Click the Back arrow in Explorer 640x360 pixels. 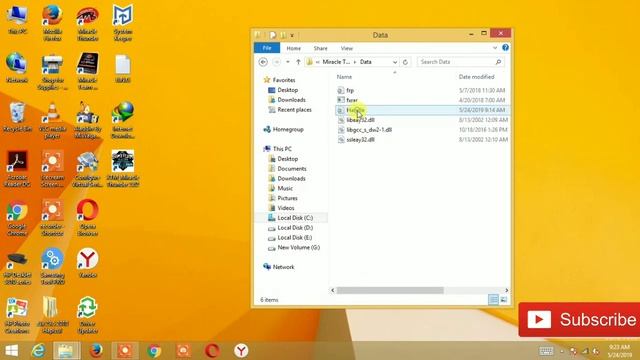point(263,62)
